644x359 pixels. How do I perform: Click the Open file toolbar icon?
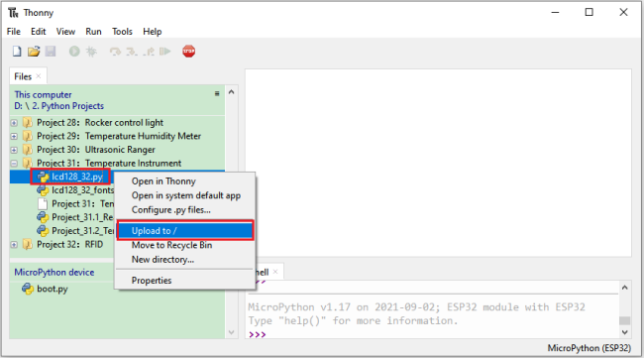[34, 52]
